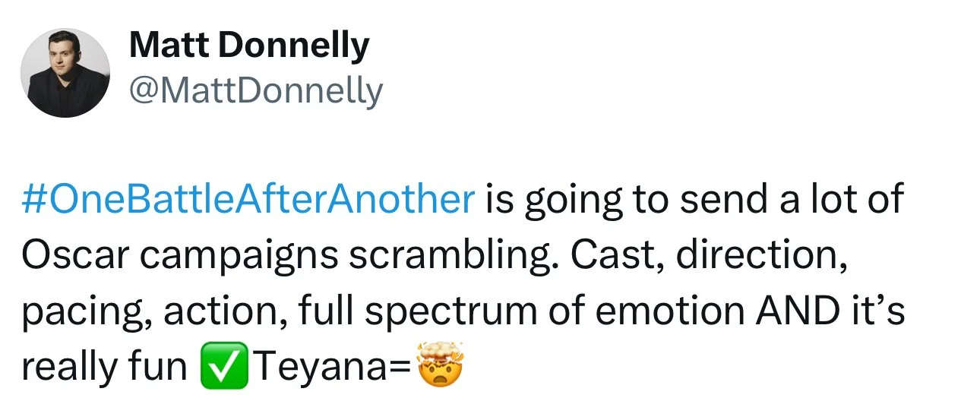Screen dimensions: 980x420
Task: Click the word fun before the check mark
Action: pyautogui.click(x=159, y=368)
